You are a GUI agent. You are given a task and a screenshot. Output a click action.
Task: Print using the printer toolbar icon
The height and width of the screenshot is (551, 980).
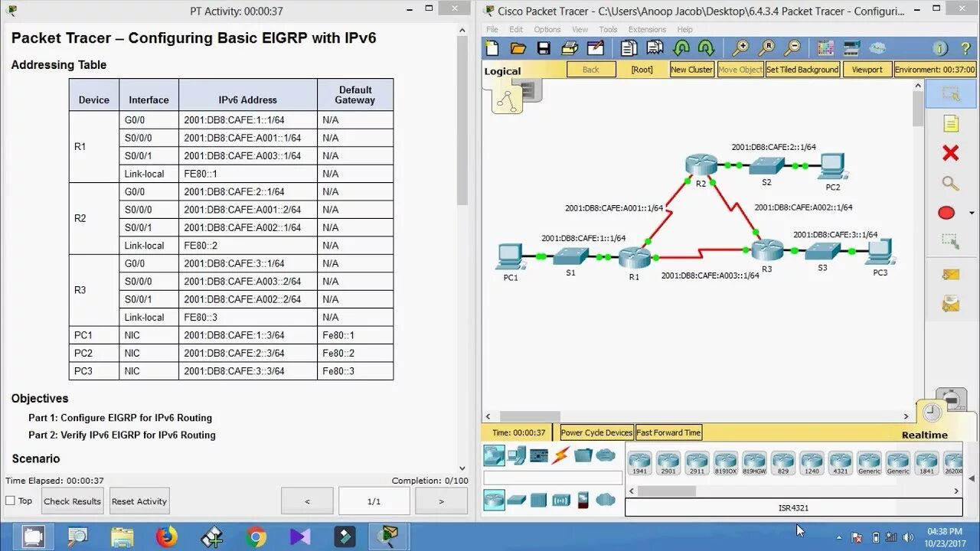point(569,48)
